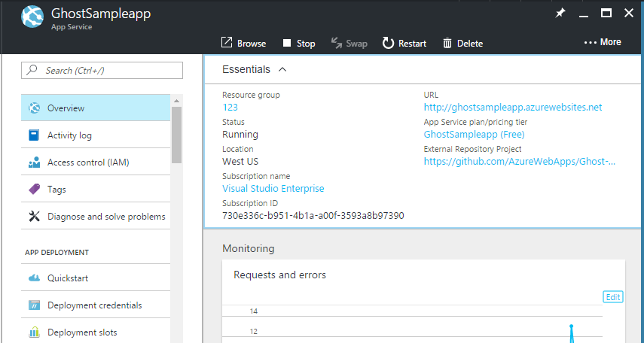Image resolution: width=644 pixels, height=343 pixels.
Task: Open Deployment credentials settings
Action: pyautogui.click(x=94, y=305)
